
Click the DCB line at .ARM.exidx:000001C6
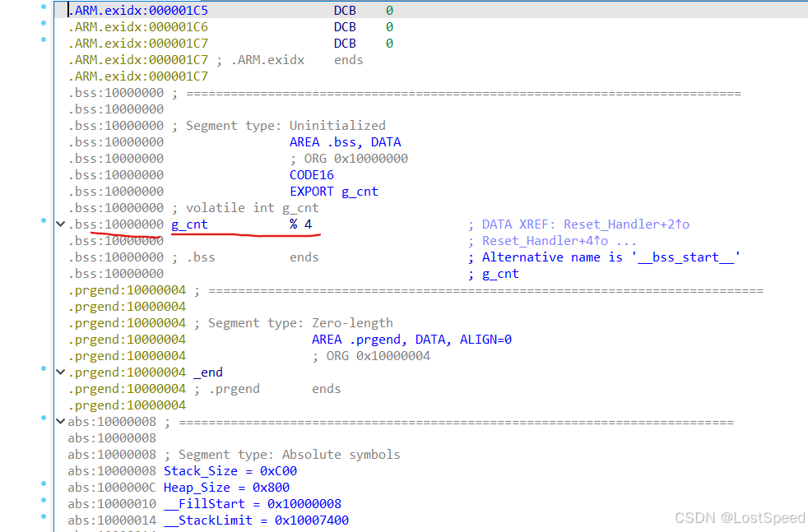[231, 27]
